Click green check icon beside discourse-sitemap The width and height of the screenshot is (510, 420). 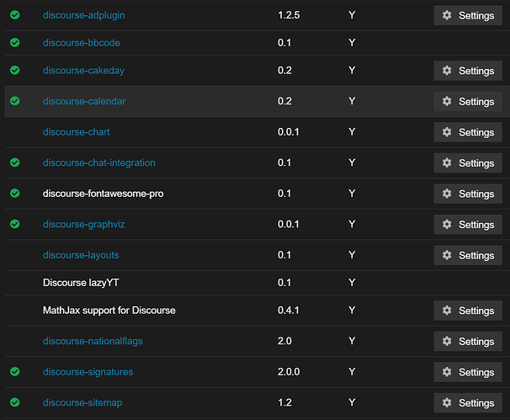[x=15, y=402]
